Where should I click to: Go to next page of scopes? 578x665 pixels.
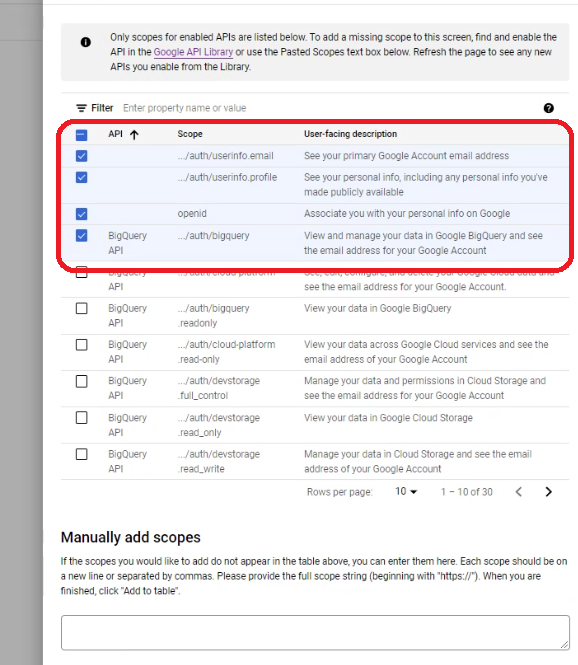click(x=548, y=492)
